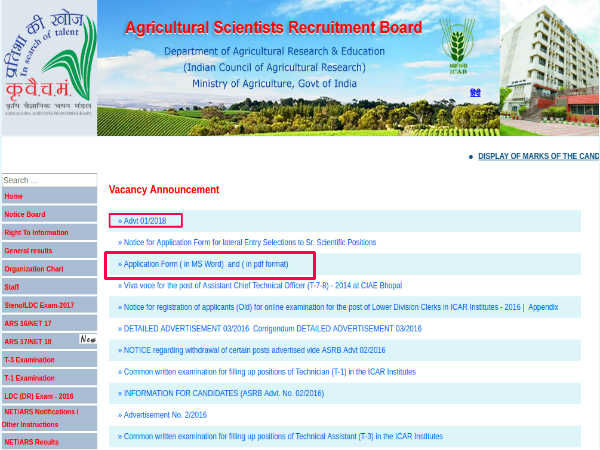Open the Notice Board menu item
The width and height of the screenshot is (600, 450).
49,214
